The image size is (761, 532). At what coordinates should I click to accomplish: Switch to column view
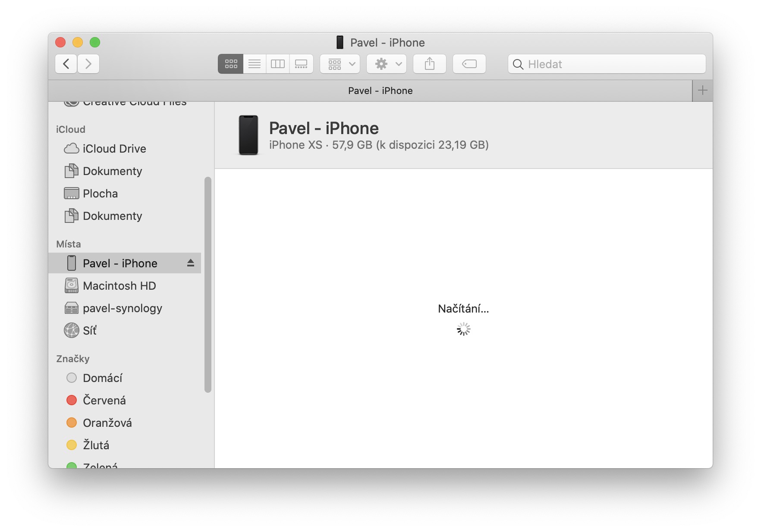pyautogui.click(x=278, y=64)
